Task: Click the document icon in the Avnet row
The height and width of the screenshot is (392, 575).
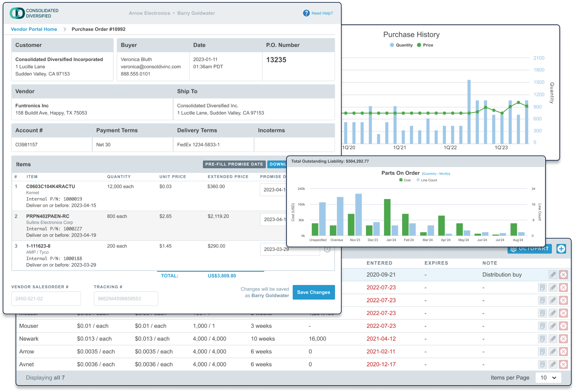Action: pos(543,365)
